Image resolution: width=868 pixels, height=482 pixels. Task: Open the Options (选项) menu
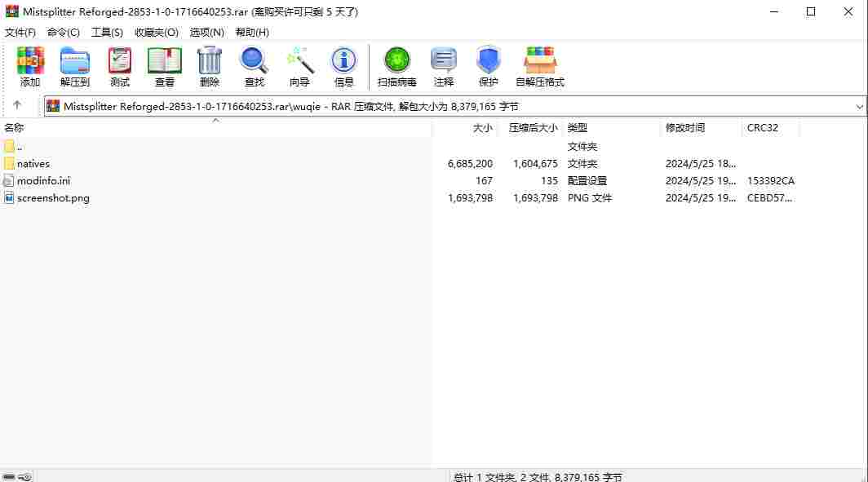tap(207, 32)
